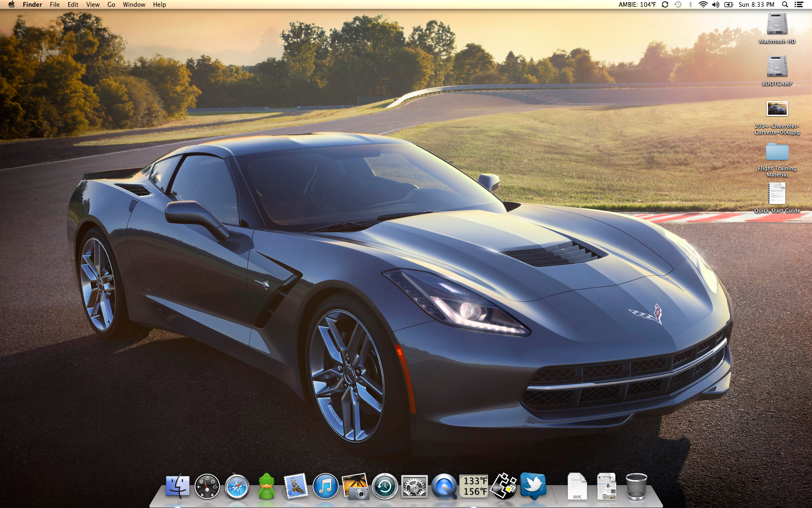Select the Macintosh HD drive icon
812x508 pixels.
[777, 25]
